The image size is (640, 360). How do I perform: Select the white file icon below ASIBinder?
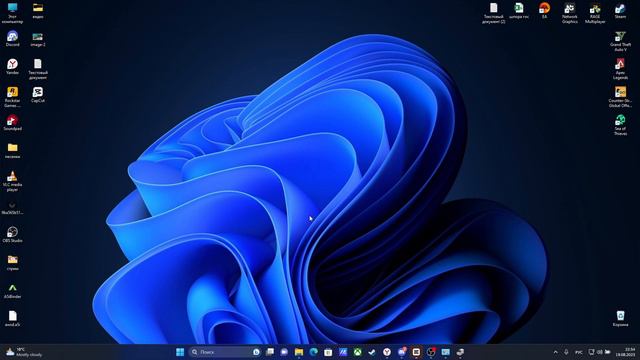[x=12, y=318]
